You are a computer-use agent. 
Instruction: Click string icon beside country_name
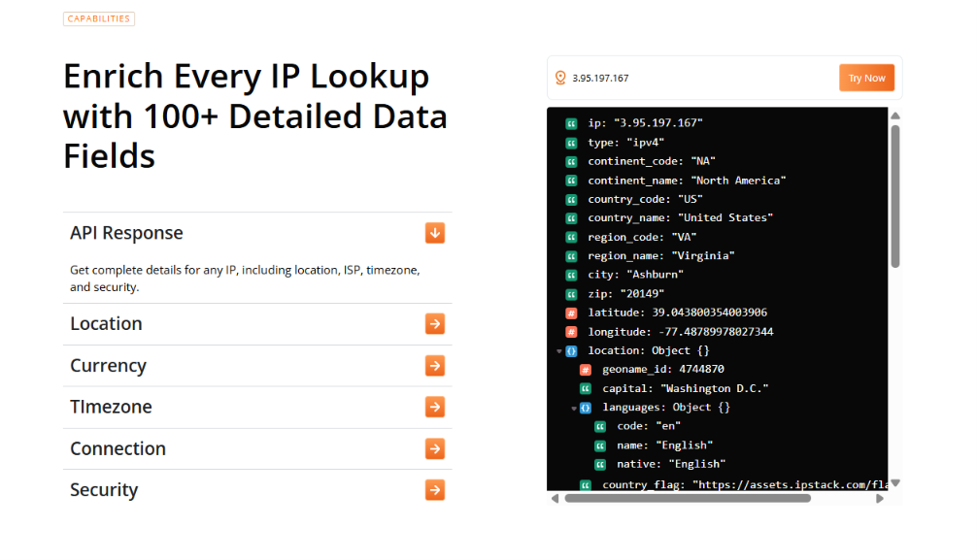point(571,218)
